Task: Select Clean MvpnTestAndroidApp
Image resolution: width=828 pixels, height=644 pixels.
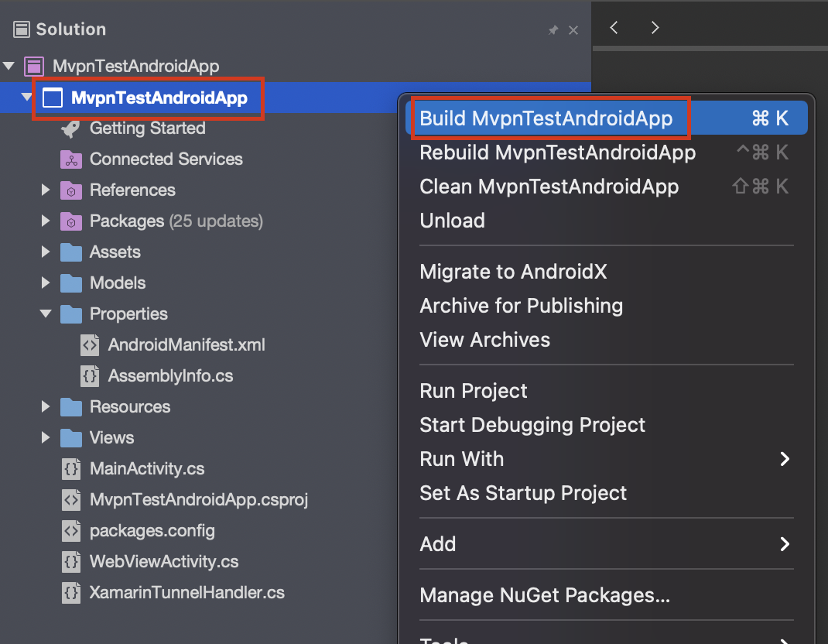Action: click(606, 186)
